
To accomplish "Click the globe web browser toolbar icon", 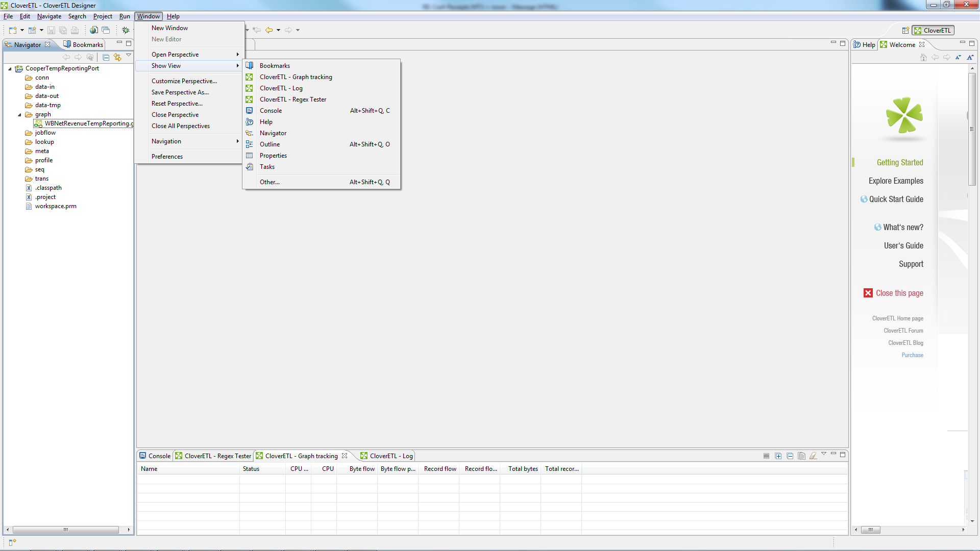I will pos(94,30).
